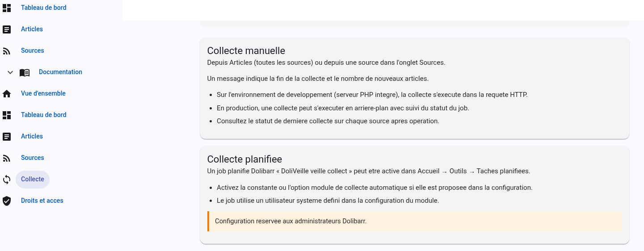Click the orange admin configuration notice
The width and height of the screenshot is (644, 251).
tap(415, 221)
